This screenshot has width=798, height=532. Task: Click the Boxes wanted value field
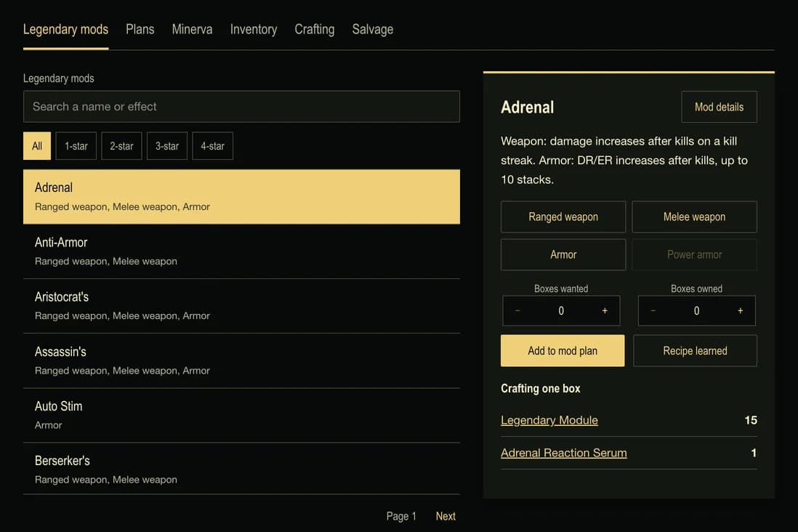(561, 310)
